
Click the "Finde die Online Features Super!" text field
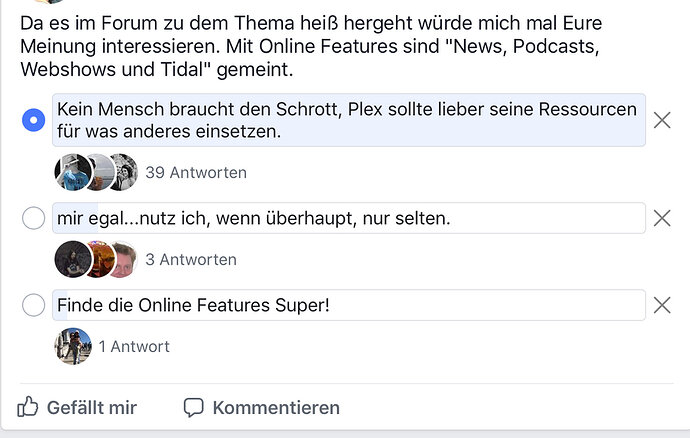click(x=348, y=305)
